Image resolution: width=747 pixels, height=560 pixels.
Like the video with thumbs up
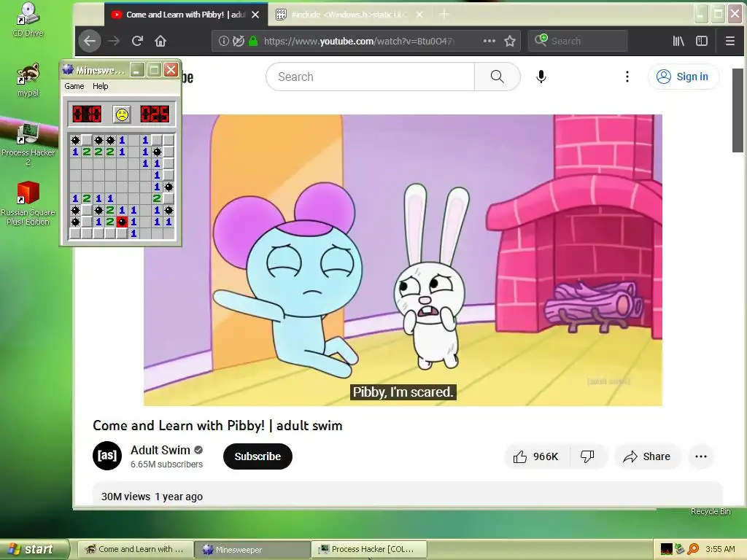click(536, 456)
